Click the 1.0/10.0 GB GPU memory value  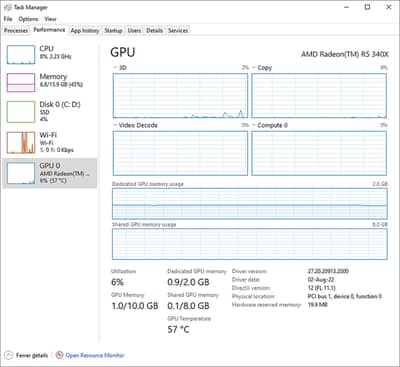(x=135, y=306)
